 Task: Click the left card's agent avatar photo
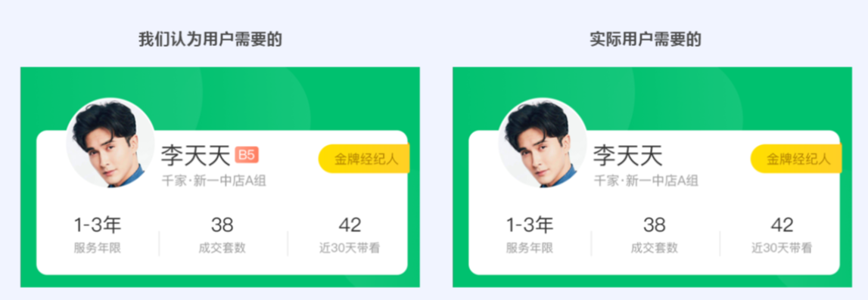(x=110, y=143)
